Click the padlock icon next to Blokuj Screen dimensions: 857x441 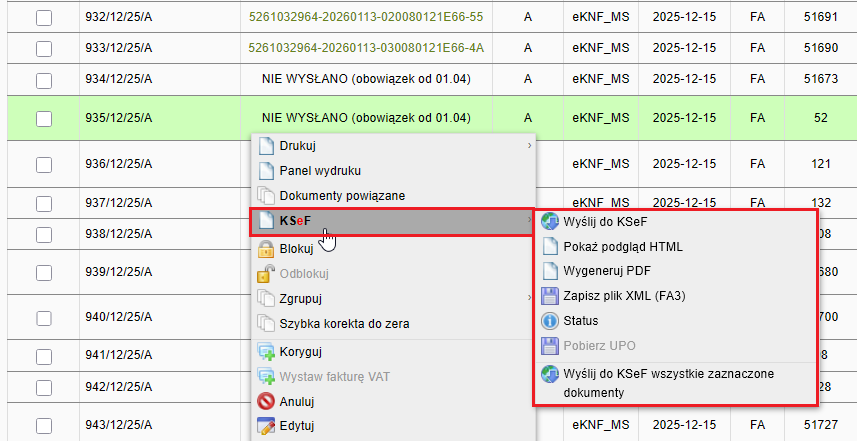266,249
